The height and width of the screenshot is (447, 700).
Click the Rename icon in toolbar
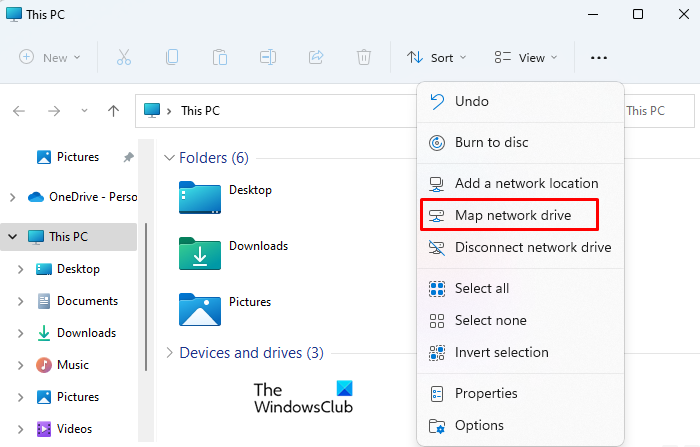point(268,57)
